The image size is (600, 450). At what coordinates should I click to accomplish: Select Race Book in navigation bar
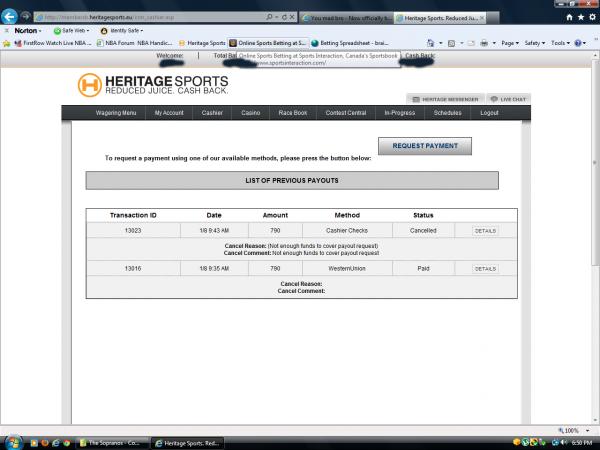click(293, 113)
